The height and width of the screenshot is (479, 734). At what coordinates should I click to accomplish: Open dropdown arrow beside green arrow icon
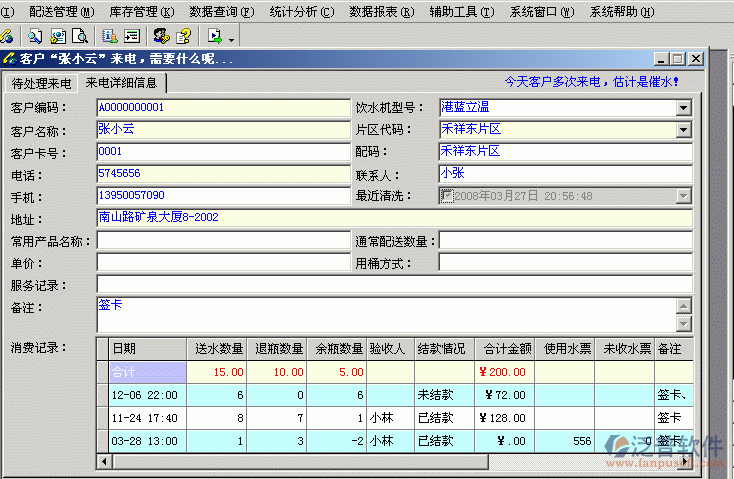pyautogui.click(x=232, y=39)
